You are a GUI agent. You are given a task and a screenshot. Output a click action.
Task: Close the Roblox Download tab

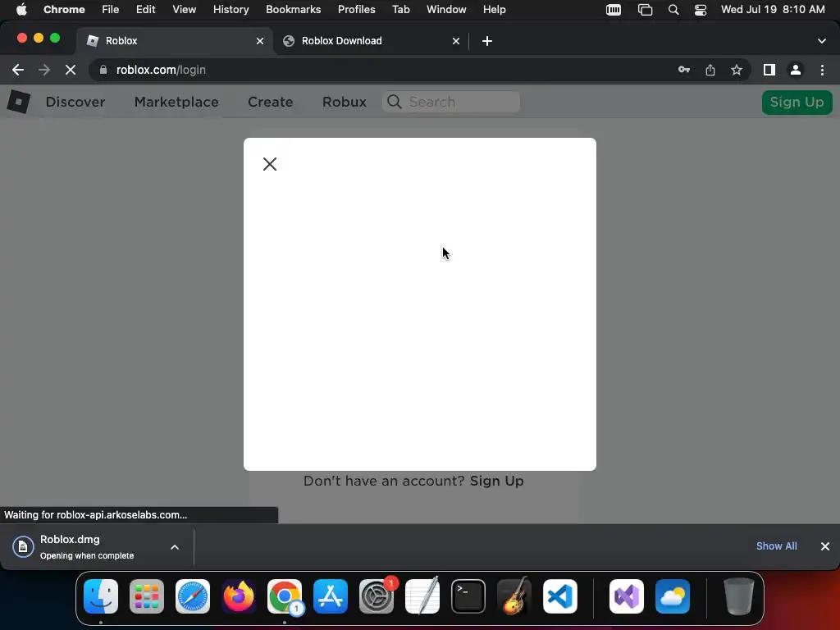(x=456, y=41)
